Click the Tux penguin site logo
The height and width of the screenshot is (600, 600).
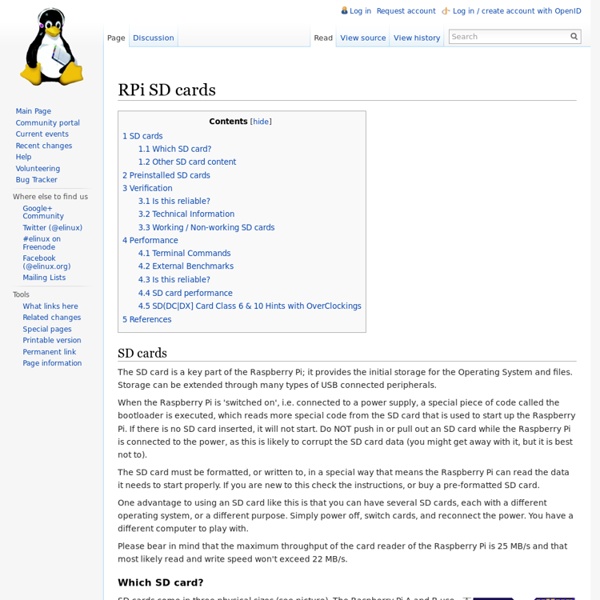(51, 47)
